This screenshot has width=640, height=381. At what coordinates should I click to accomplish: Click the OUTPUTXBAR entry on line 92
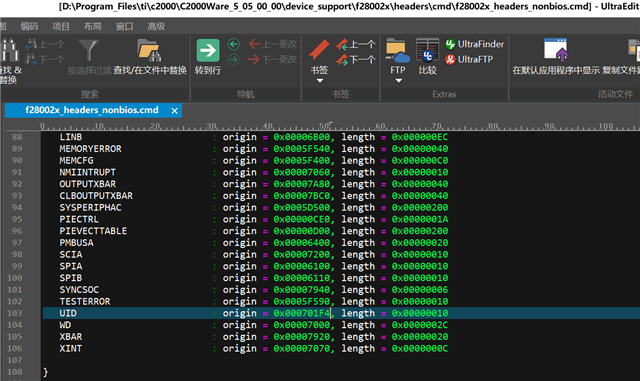[87, 184]
